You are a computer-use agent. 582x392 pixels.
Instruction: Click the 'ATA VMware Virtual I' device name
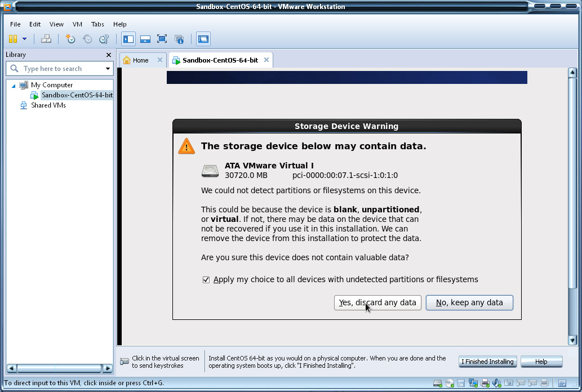(269, 166)
